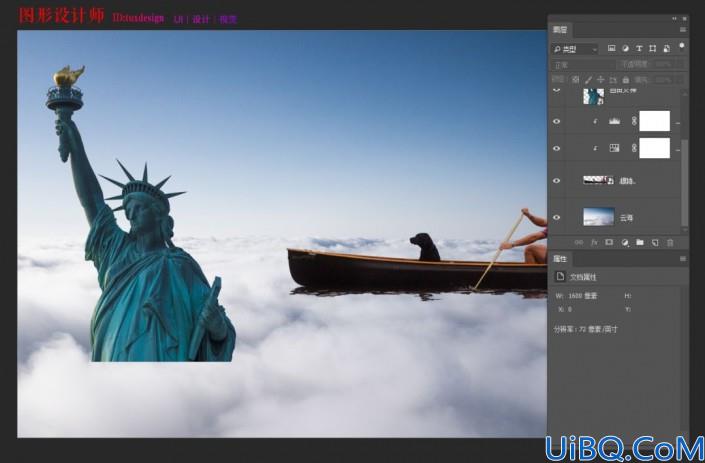Select the boat layer thumbnail

[x=598, y=180]
